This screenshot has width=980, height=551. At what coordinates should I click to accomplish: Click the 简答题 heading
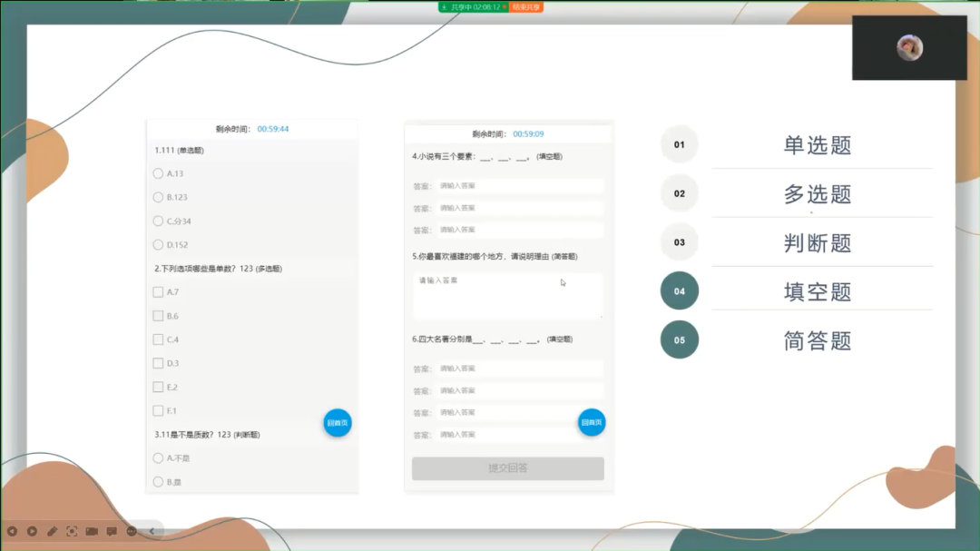(818, 340)
